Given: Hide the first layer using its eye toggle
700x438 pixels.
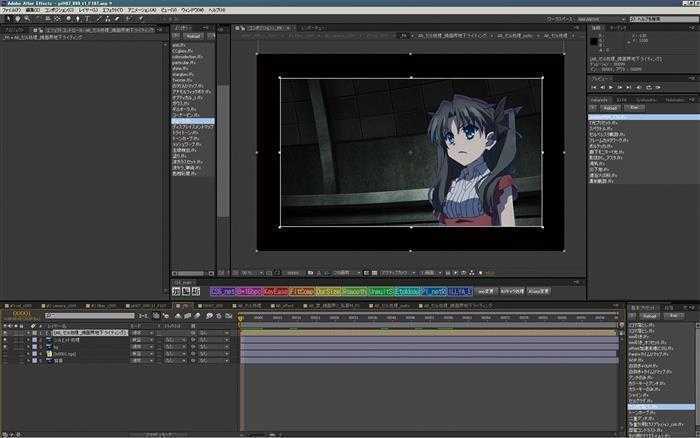Looking at the screenshot, I should click(5, 333).
